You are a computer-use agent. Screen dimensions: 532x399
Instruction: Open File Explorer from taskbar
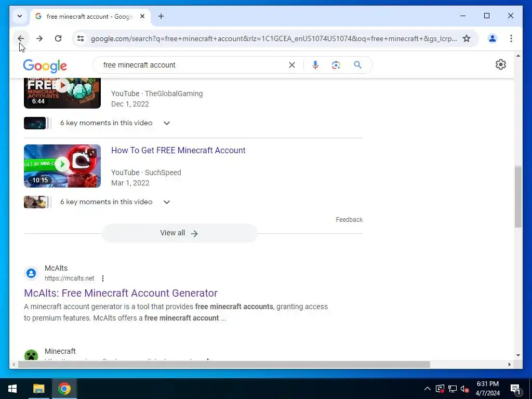coord(38,389)
